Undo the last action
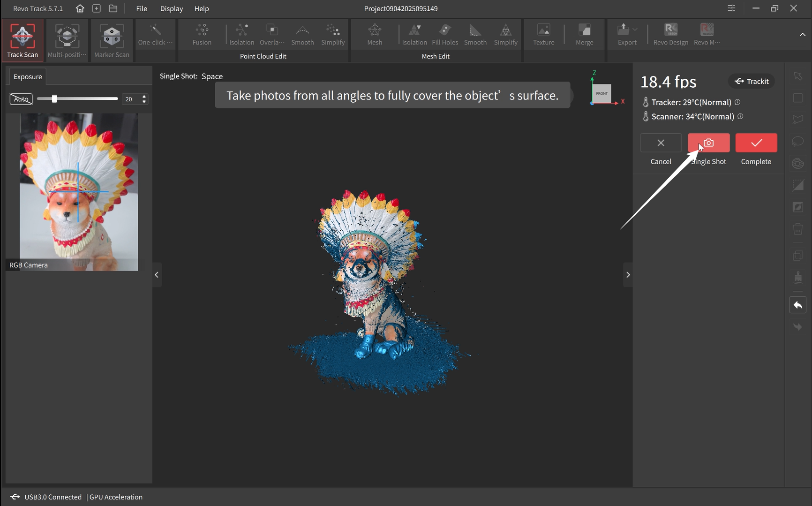Viewport: 812px width, 506px height. point(798,305)
